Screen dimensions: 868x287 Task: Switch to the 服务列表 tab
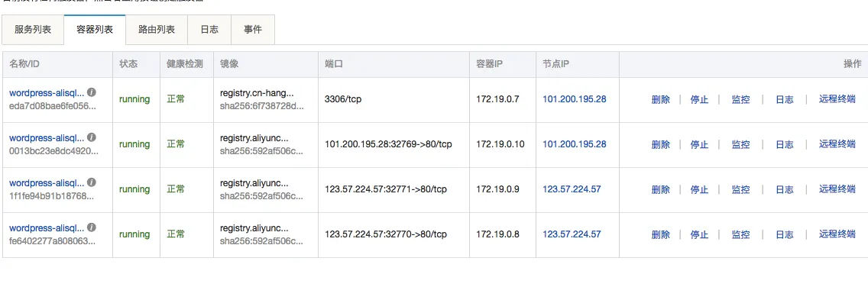[x=33, y=30]
